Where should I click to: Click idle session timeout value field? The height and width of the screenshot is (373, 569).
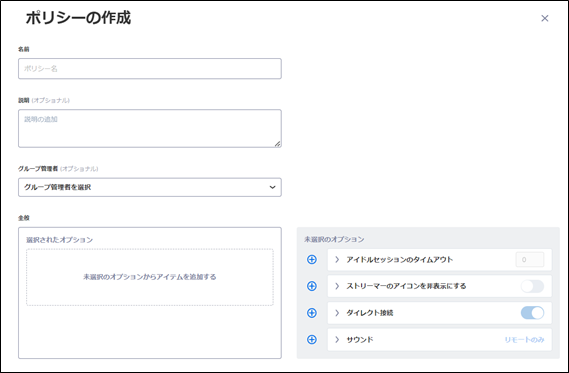tap(530, 259)
